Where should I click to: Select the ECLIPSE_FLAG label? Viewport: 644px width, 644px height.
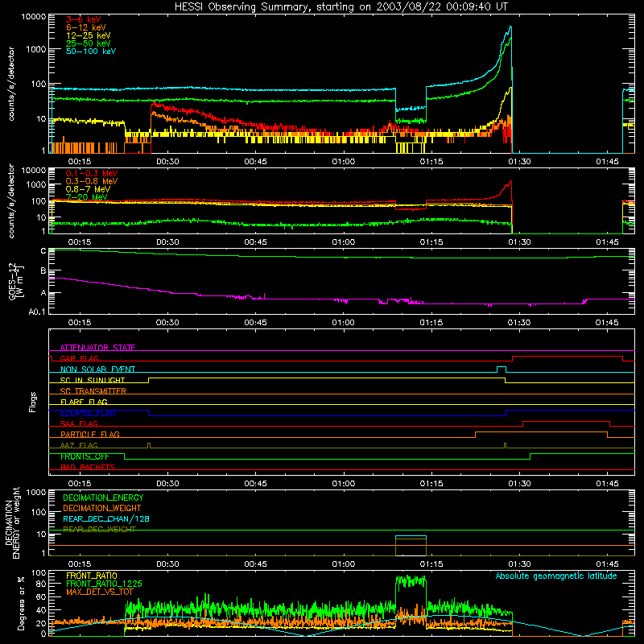(88, 413)
